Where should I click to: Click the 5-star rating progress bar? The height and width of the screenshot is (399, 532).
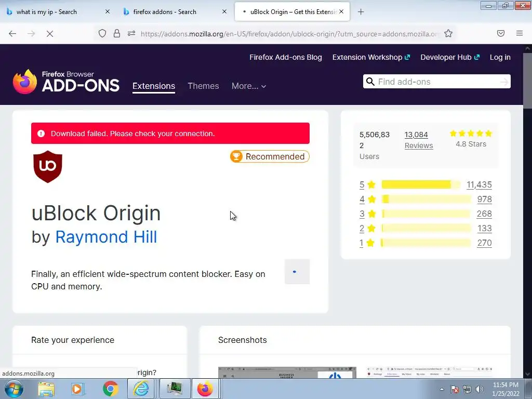[x=421, y=184]
